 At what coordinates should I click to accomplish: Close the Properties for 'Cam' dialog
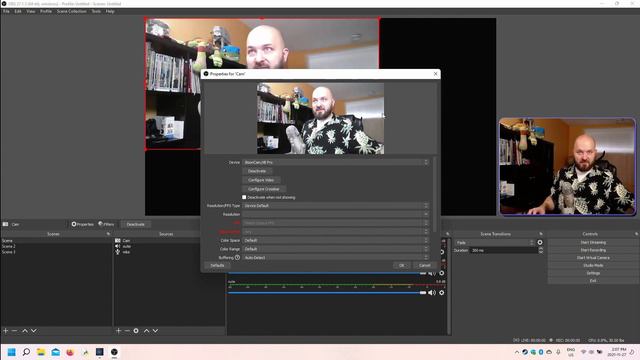coord(436,74)
